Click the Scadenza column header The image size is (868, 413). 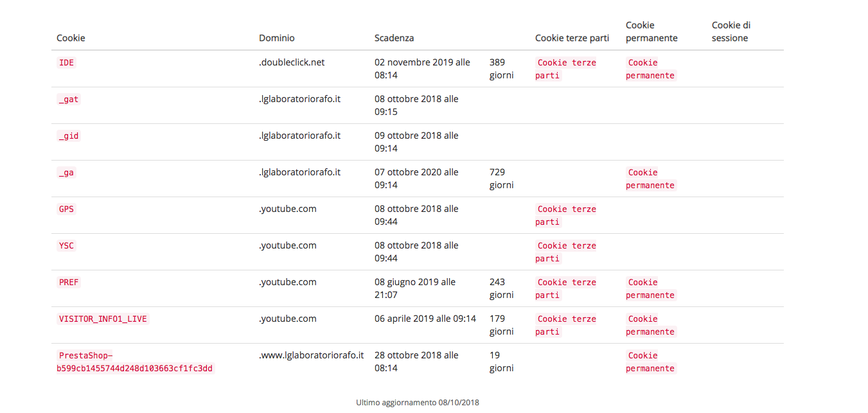point(394,38)
